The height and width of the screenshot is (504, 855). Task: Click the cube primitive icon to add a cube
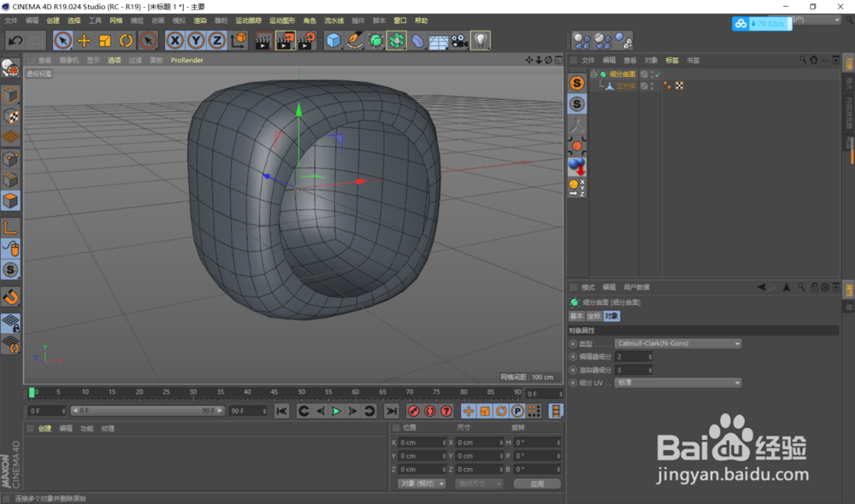[x=333, y=39]
